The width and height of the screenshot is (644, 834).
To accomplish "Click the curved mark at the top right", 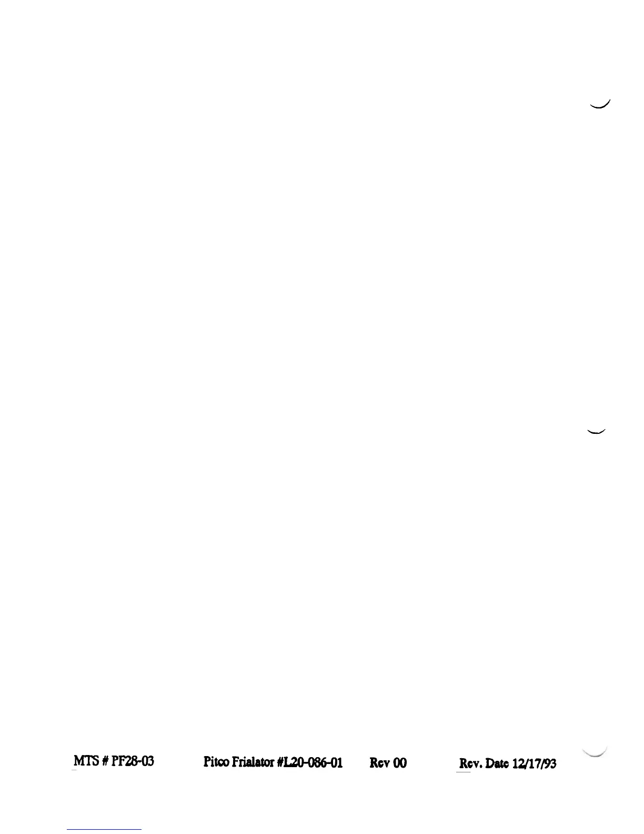I will (x=600, y=104).
